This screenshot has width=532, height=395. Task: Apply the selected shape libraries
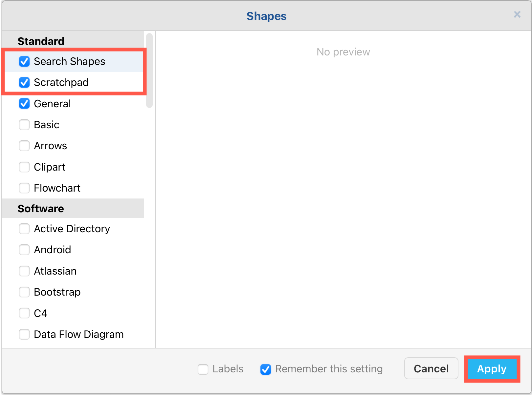click(x=492, y=369)
